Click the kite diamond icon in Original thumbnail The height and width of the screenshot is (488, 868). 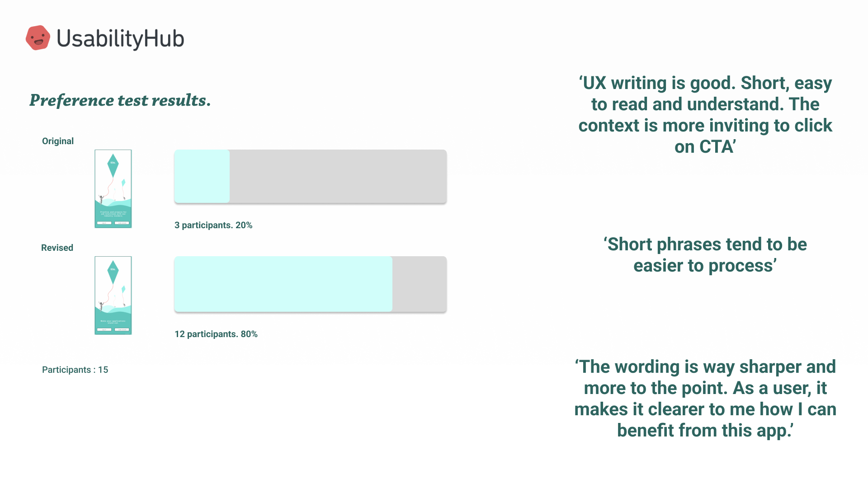(x=113, y=164)
